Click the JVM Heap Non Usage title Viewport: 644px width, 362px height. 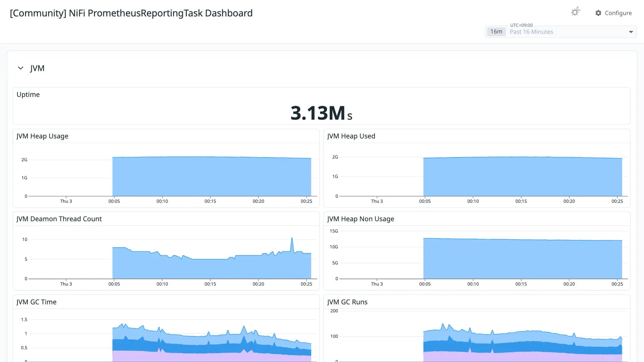361,219
